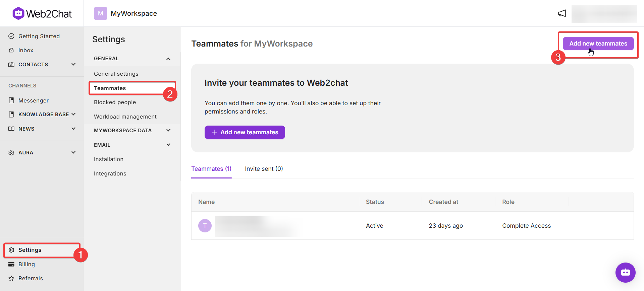The height and width of the screenshot is (291, 644).
Task: Click the Active status cell
Action: [x=374, y=226]
